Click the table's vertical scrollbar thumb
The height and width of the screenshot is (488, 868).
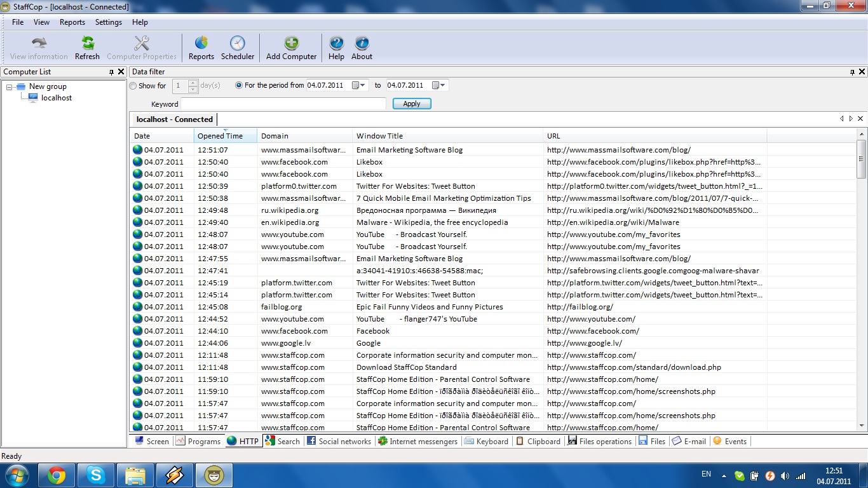tap(862, 159)
